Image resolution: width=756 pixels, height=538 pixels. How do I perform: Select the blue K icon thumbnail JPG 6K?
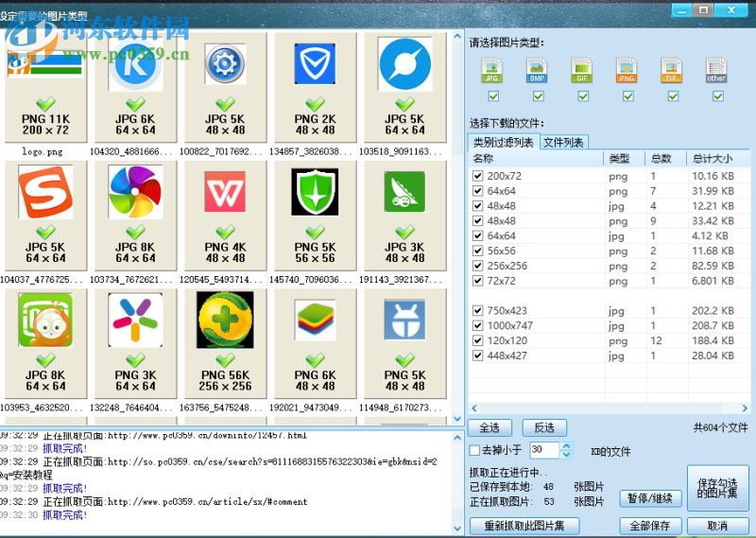coord(135,88)
